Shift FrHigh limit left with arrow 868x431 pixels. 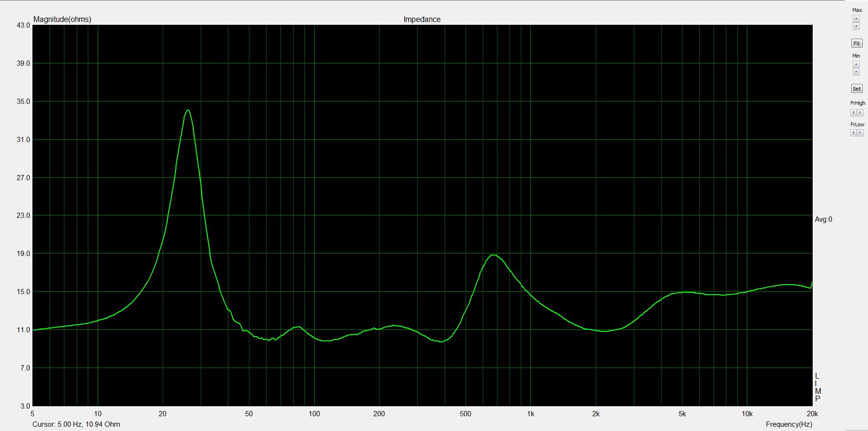click(x=853, y=113)
